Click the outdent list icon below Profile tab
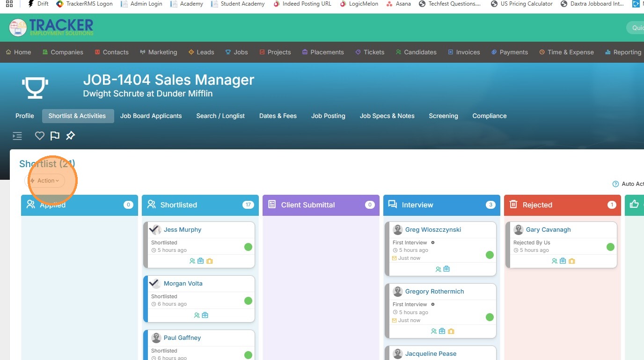The image size is (644, 360). 17,136
